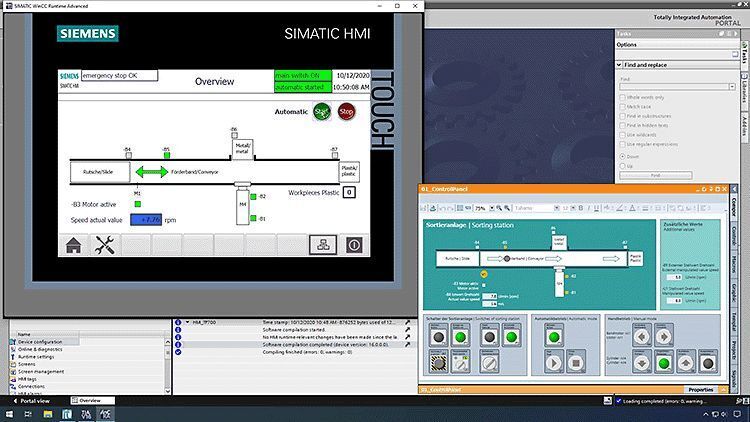
Task: Select HMI tags in project tree
Action: pyautogui.click(x=27, y=379)
